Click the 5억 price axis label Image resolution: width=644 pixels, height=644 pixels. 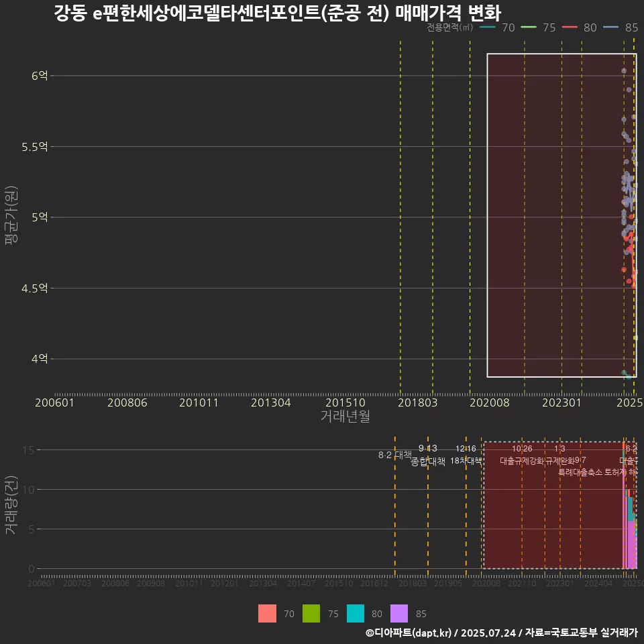coord(40,217)
